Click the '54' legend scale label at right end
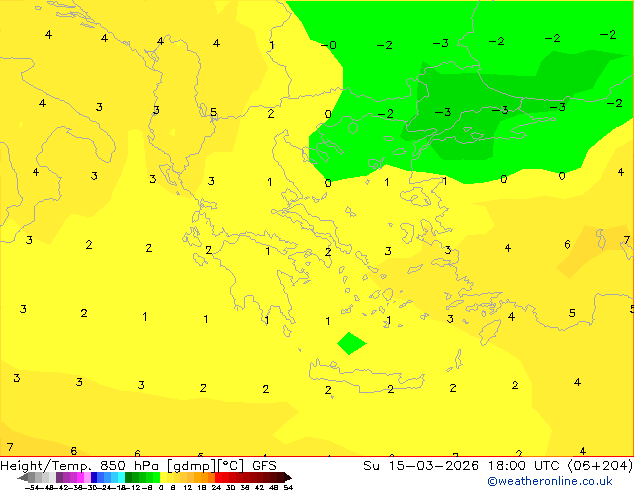634x490 pixels. click(x=288, y=487)
